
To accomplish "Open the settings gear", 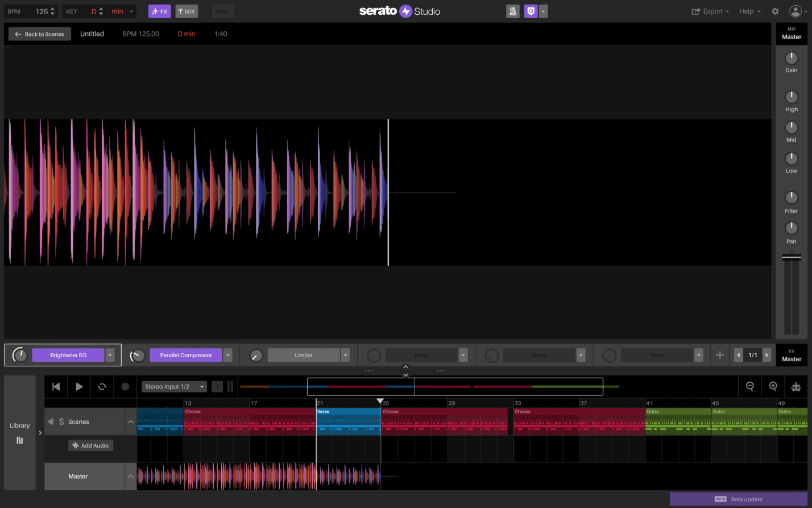I will [x=774, y=11].
